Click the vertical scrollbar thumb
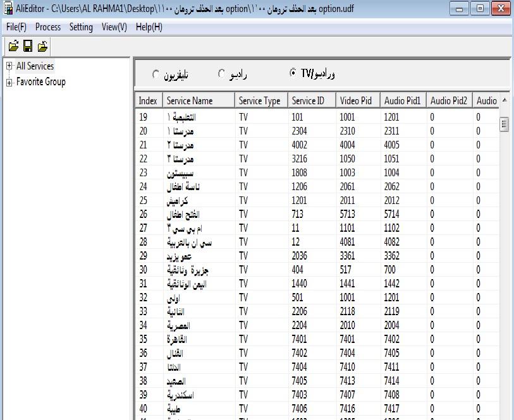 [504, 124]
